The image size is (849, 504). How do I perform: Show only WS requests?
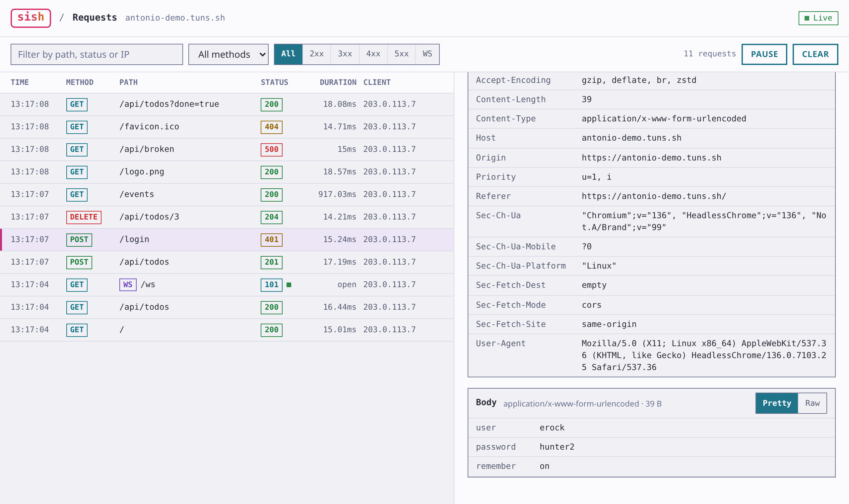[x=427, y=54]
